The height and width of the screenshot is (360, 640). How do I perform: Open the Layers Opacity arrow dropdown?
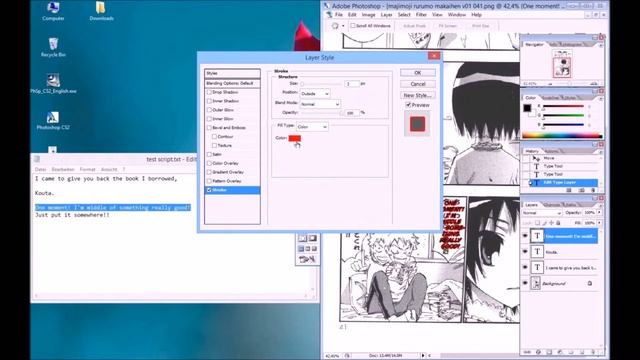tap(599, 213)
